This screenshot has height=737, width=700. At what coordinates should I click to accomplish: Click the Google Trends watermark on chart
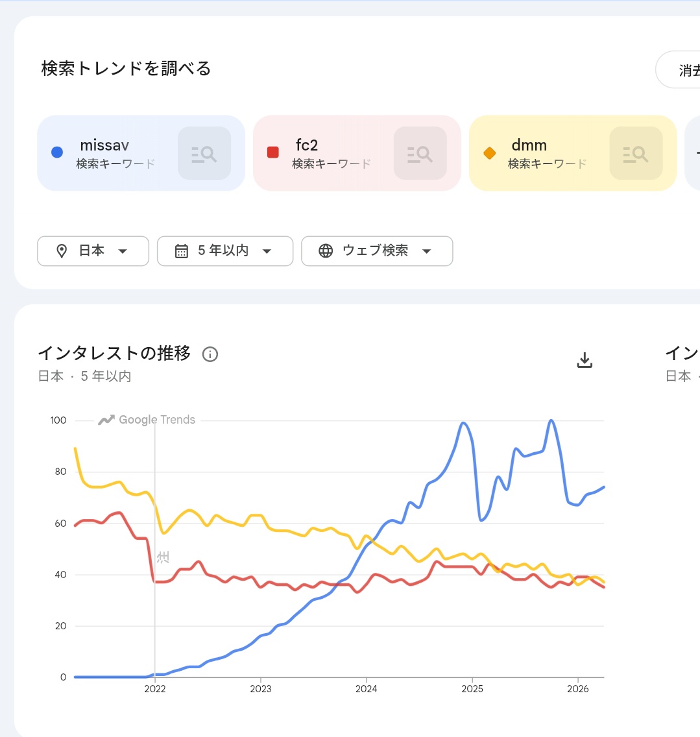[x=147, y=420]
